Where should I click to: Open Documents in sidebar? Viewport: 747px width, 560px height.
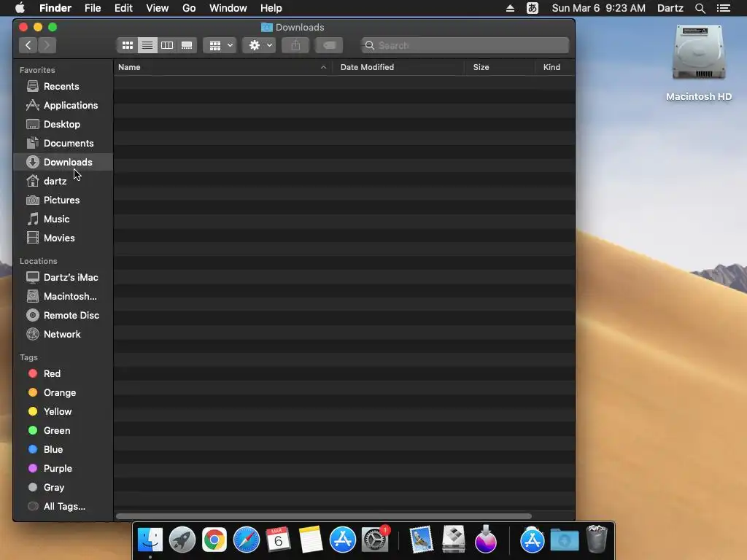tap(63, 144)
